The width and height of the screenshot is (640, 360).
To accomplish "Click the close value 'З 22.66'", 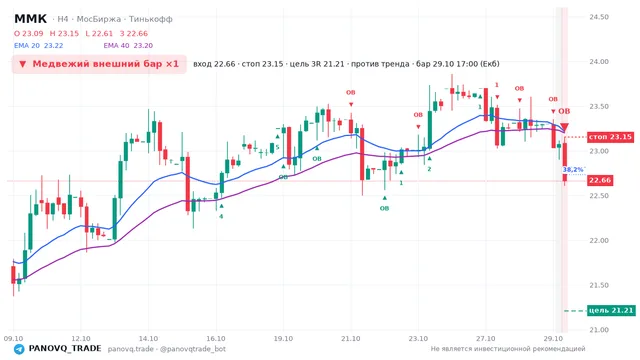I will 134,33.
